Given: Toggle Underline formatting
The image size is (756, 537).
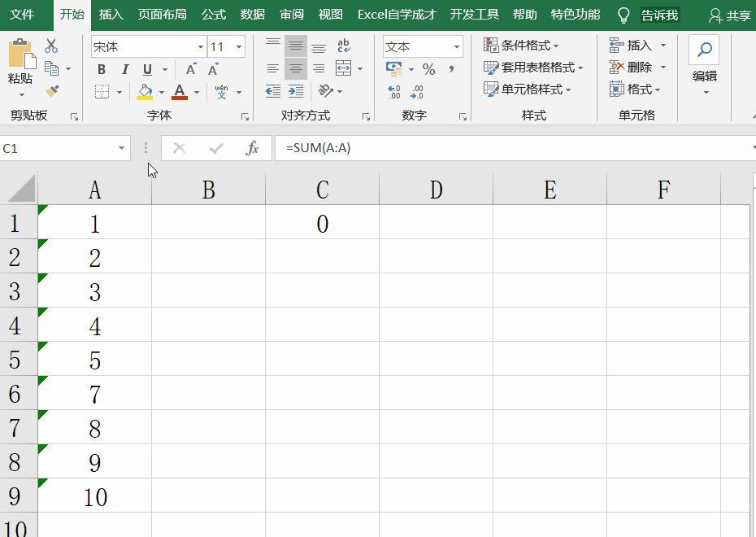Looking at the screenshot, I should pyautogui.click(x=147, y=69).
